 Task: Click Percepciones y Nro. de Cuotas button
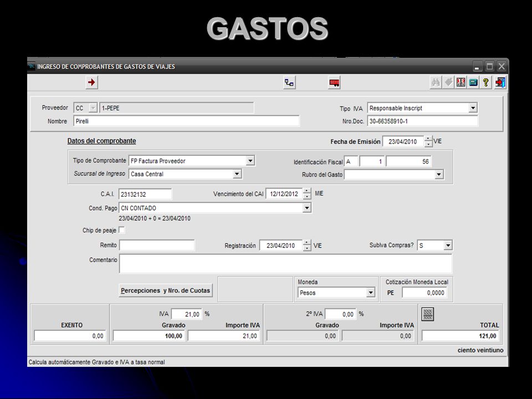166,290
